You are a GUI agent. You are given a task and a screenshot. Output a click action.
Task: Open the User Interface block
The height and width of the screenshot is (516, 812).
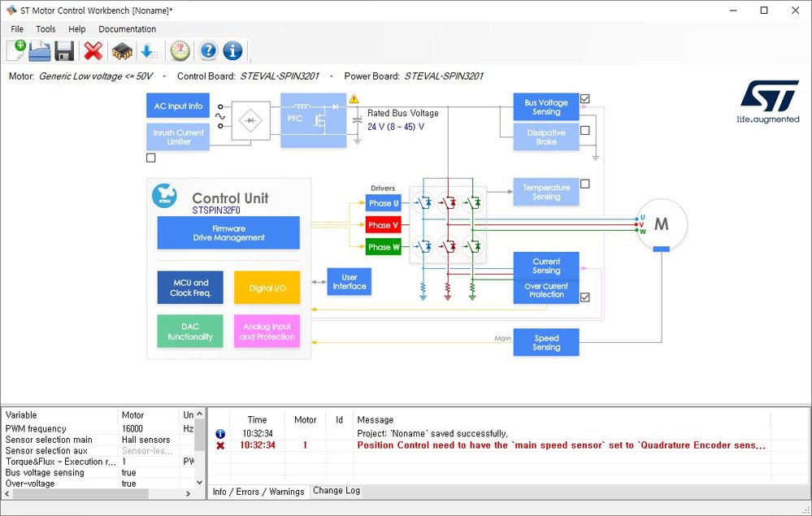350,281
